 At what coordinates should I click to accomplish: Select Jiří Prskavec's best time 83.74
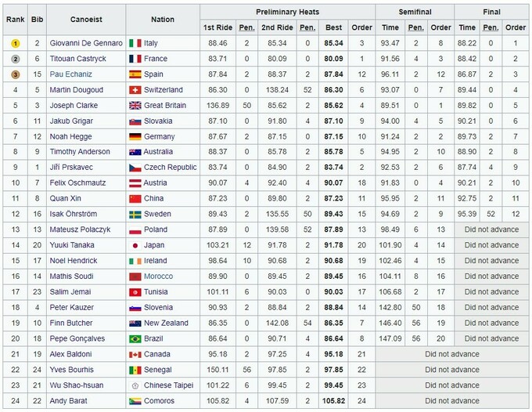pyautogui.click(x=333, y=168)
